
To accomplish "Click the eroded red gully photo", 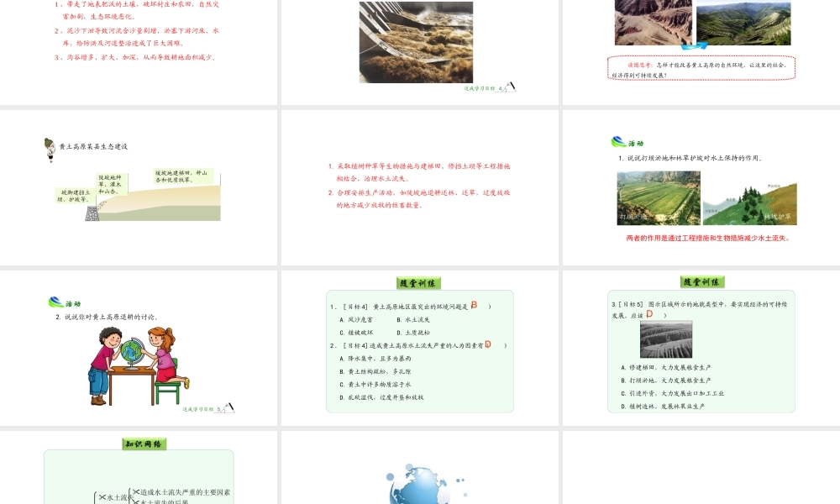I will point(653,23).
